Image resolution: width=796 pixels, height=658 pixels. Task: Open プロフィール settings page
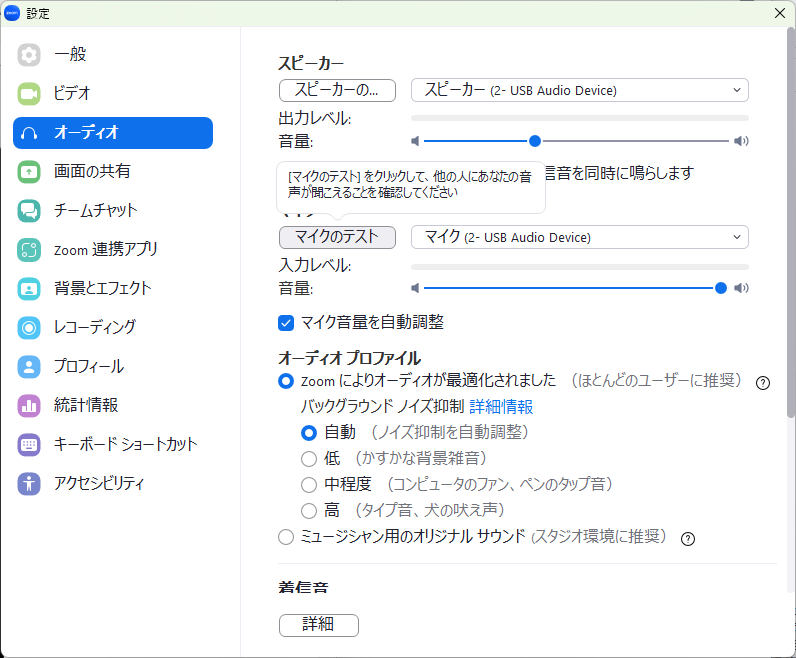(x=113, y=367)
